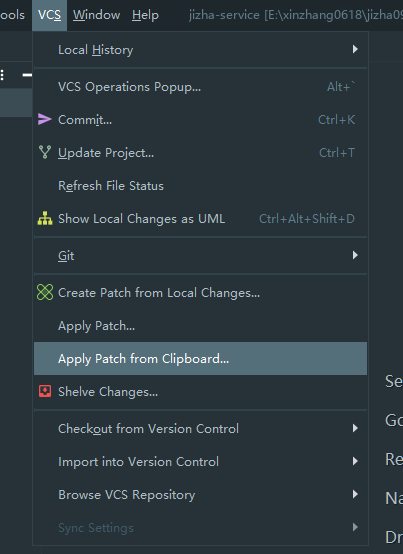Click the minimize panel dash icon

[x=27, y=75]
